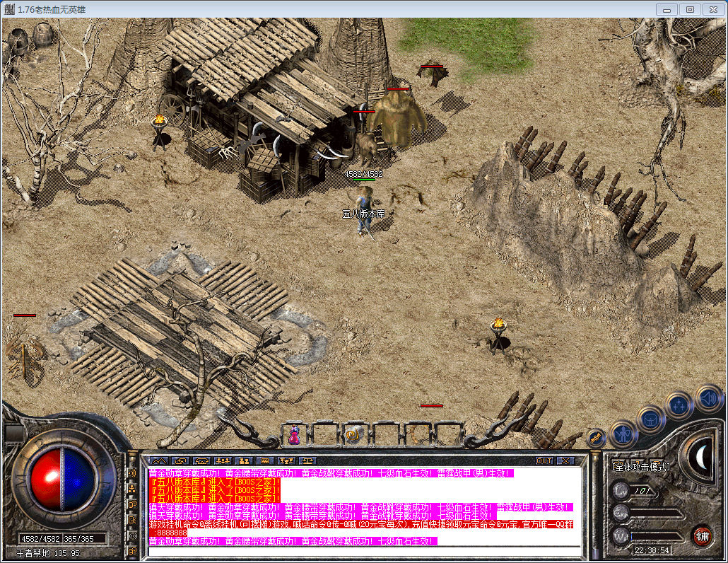728x563 pixels.
Task: Open the ranking trophy-podium icon
Action: tap(286, 461)
